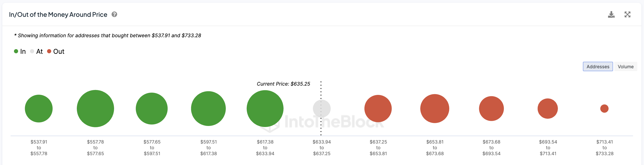Click the download chart icon
This screenshot has width=644, height=165.
point(611,14)
